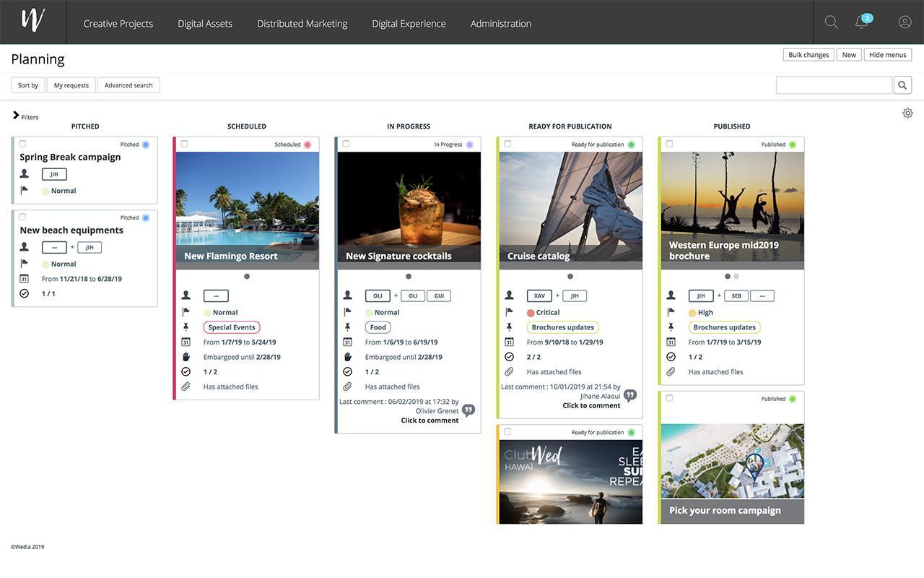This screenshot has height=578, width=924.
Task: Open the global search magnifier in top bar
Action: point(832,22)
